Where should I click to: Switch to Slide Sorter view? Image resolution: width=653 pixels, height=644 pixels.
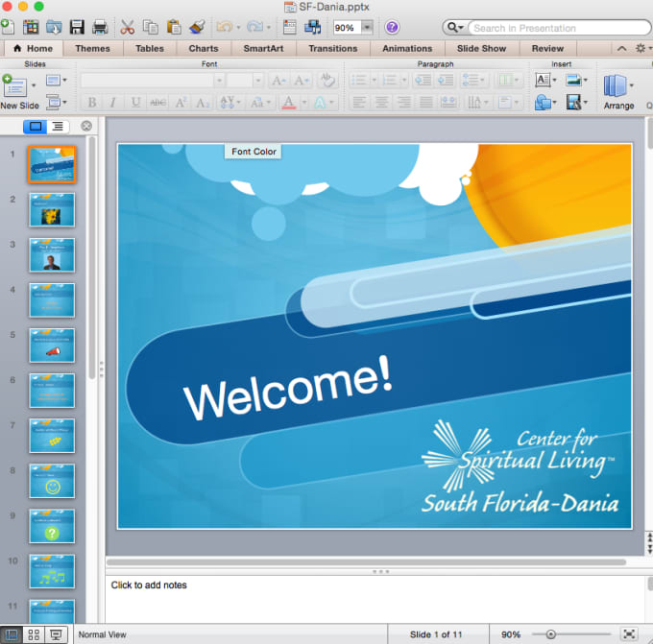(x=34, y=634)
